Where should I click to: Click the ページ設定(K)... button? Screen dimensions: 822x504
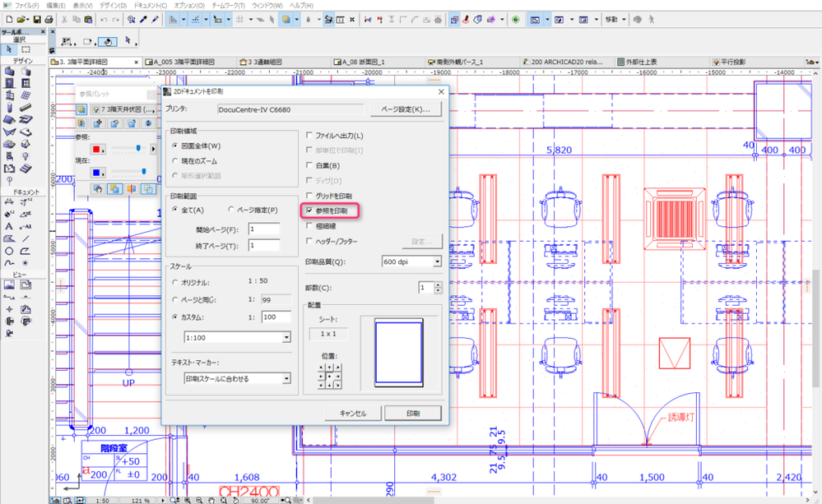pos(406,109)
